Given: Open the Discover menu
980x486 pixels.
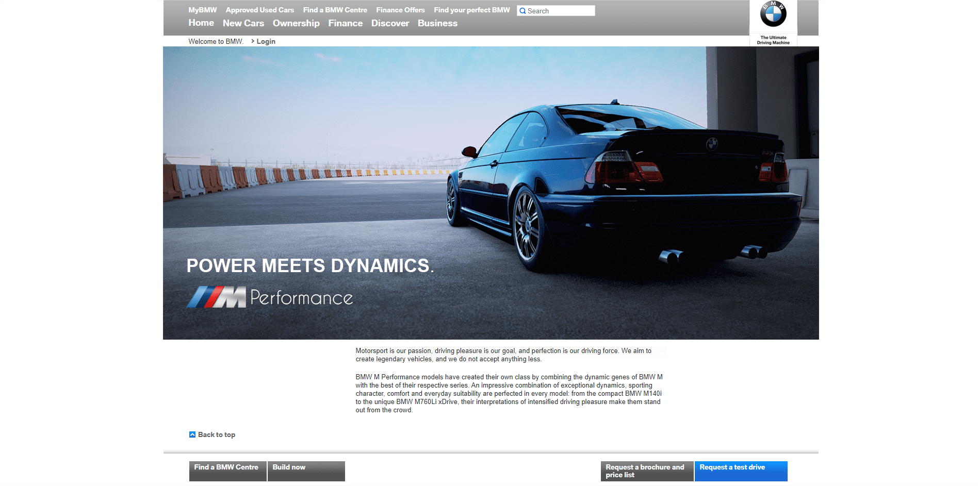Looking at the screenshot, I should point(390,23).
